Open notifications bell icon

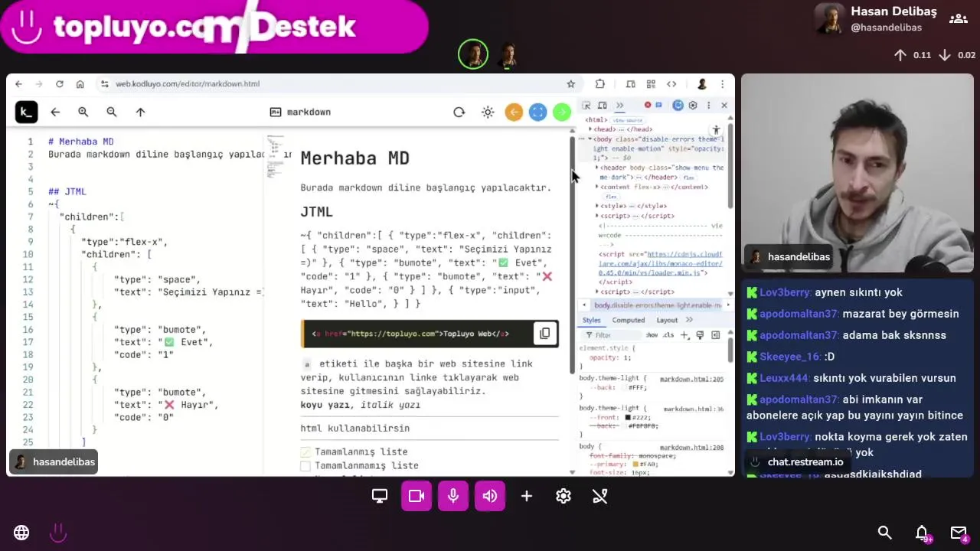(x=922, y=533)
